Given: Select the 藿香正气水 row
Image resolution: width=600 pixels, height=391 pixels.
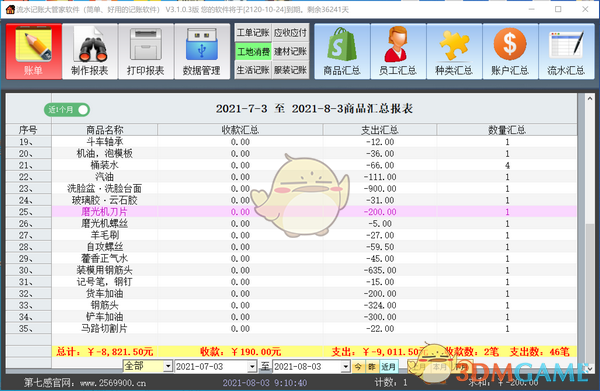Looking at the screenshot, I should click(x=314, y=259).
